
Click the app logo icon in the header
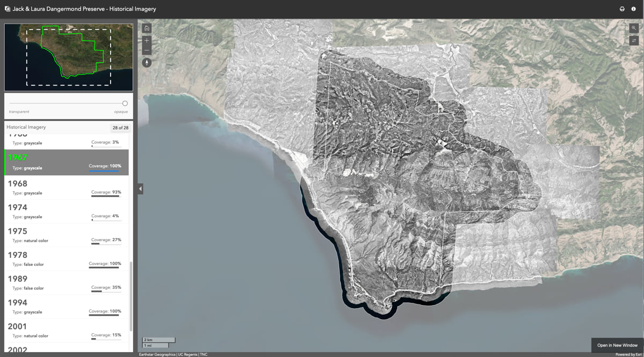click(7, 9)
